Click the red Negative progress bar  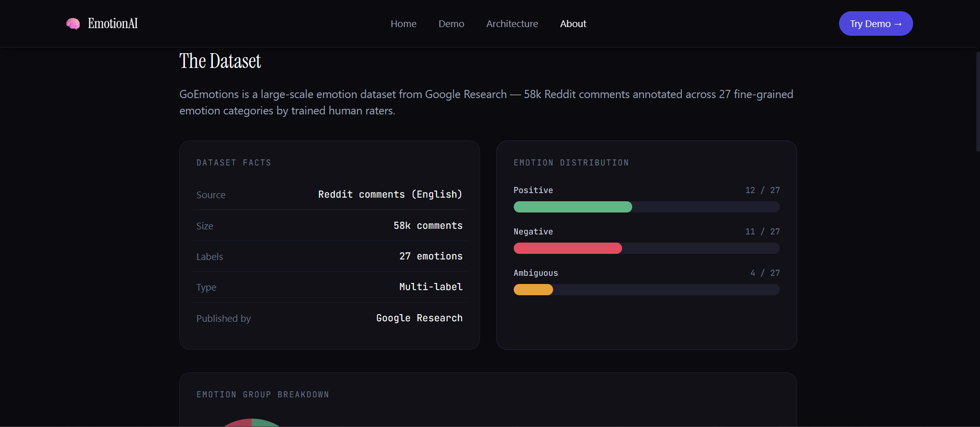[568, 248]
